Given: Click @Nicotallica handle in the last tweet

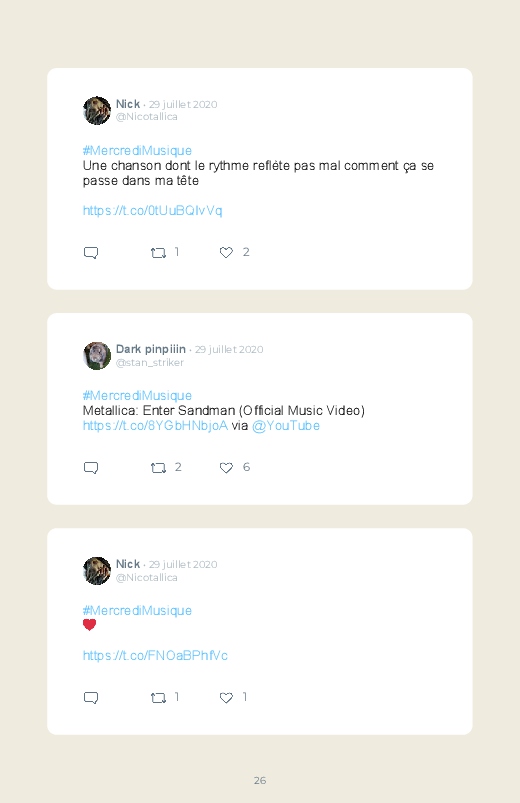Looking at the screenshot, I should click(x=147, y=578).
